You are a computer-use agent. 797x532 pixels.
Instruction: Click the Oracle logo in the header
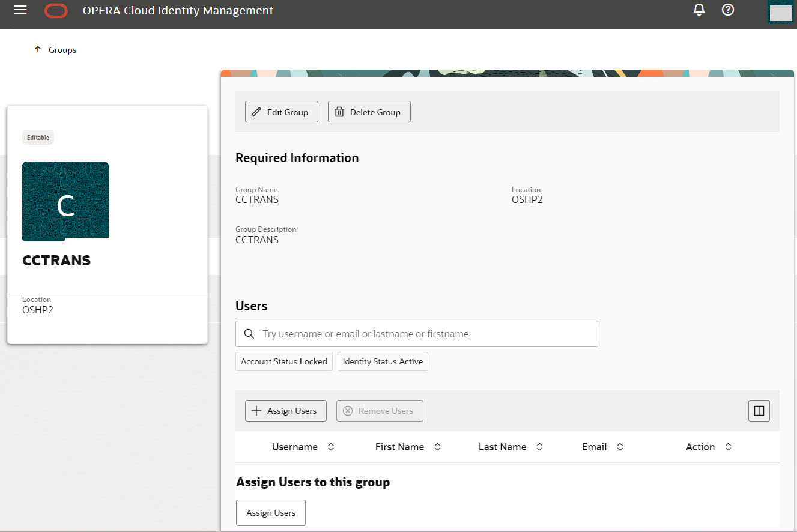[56, 10]
